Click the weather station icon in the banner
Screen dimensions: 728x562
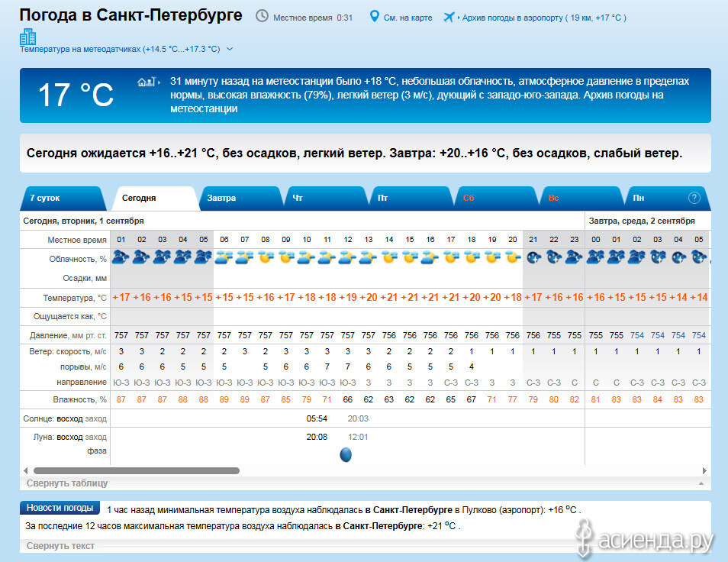point(147,82)
